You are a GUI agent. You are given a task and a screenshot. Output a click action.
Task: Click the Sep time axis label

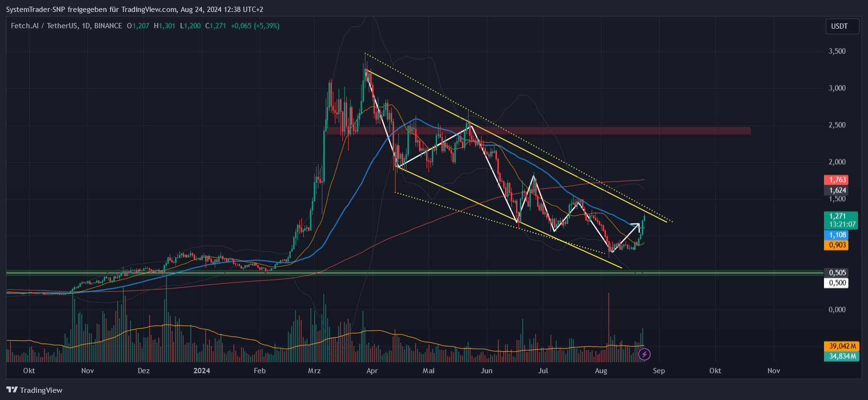pyautogui.click(x=659, y=371)
